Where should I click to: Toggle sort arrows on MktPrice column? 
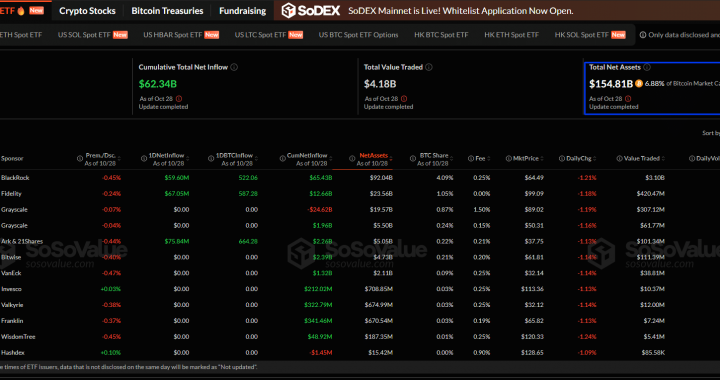[x=541, y=158]
